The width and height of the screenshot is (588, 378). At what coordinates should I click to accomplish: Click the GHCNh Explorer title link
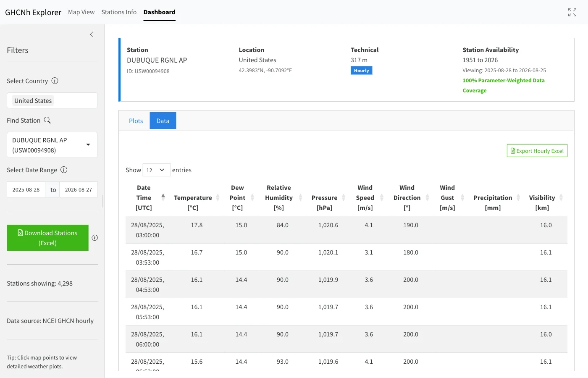(33, 12)
